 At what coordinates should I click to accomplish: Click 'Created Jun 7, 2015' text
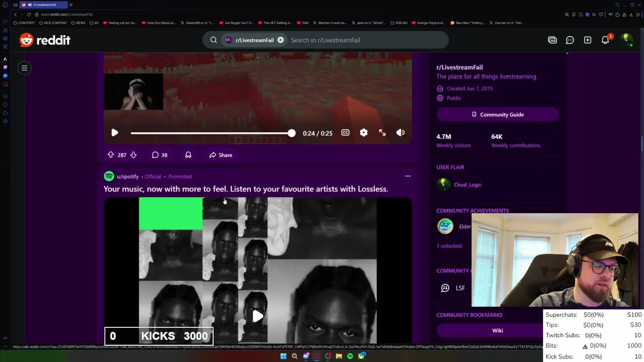point(469,88)
